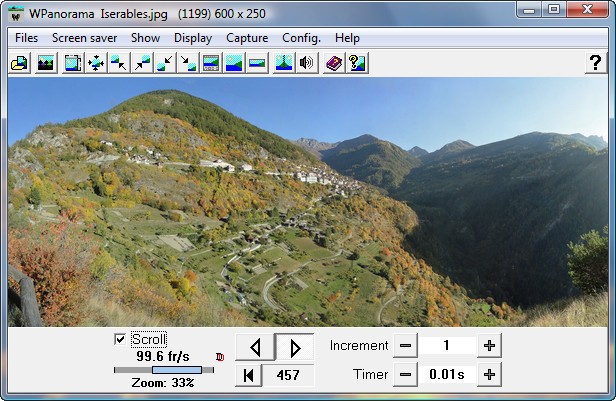Open the Config. menu

[x=301, y=38]
